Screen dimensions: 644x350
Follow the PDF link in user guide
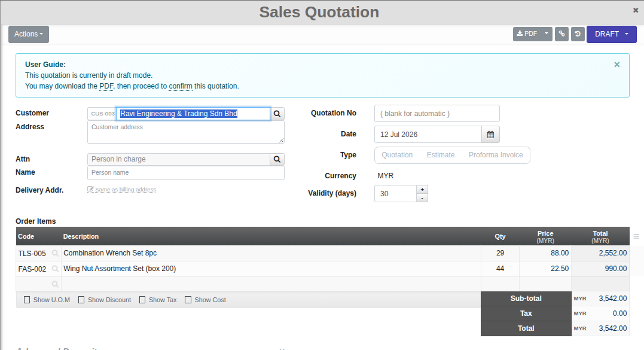coord(106,86)
